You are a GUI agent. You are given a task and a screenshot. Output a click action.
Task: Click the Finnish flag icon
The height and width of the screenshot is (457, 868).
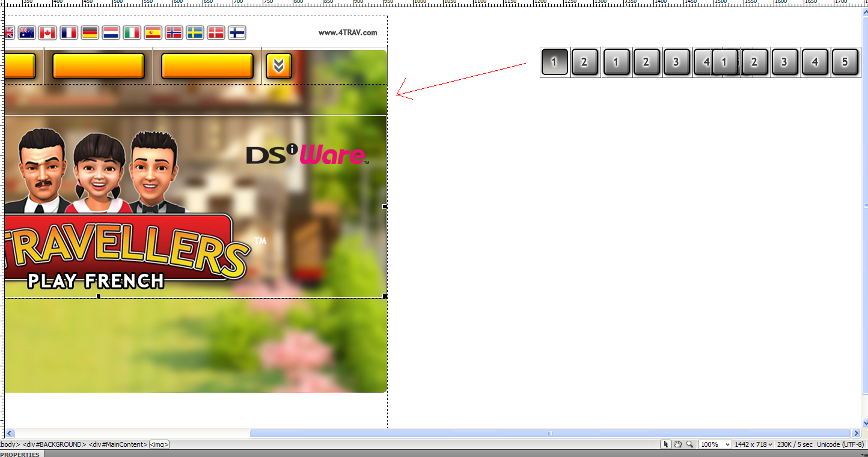tap(237, 32)
